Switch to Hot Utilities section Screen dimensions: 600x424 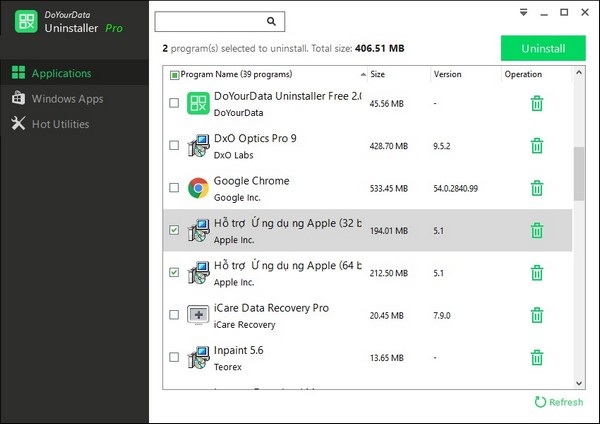(x=60, y=124)
